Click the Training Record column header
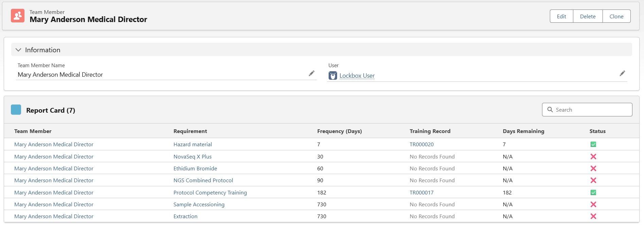This screenshot has height=226, width=644. [x=430, y=131]
